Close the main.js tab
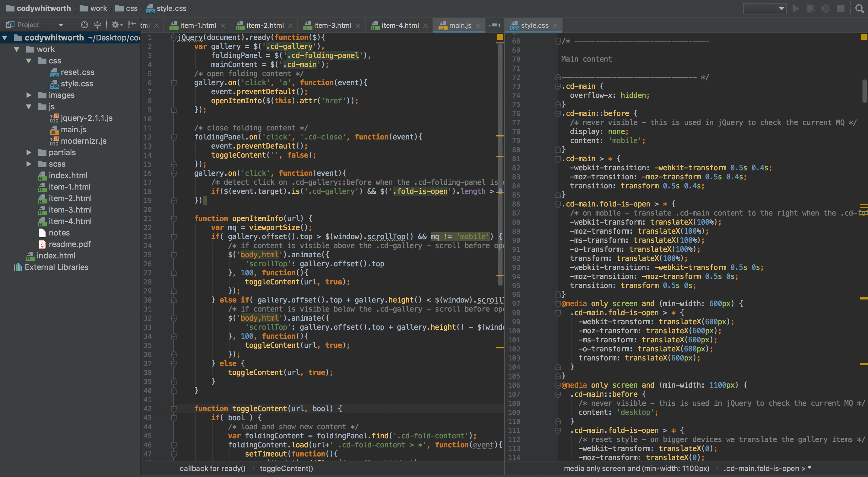The width and height of the screenshot is (868, 477). click(x=478, y=26)
